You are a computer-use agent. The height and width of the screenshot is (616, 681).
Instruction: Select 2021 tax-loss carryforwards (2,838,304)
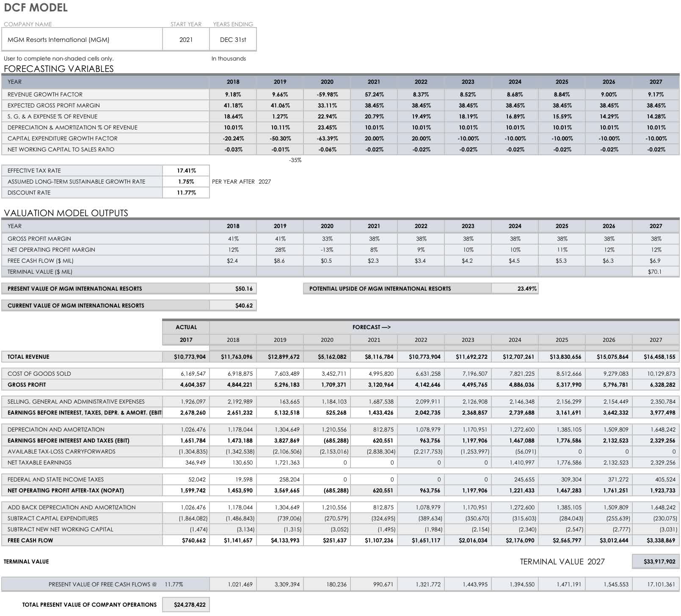coord(374,451)
